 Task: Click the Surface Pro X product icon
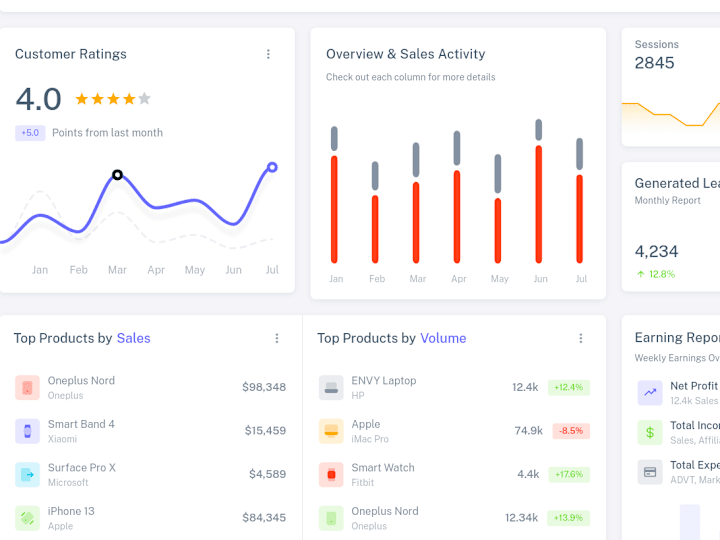pos(28,474)
